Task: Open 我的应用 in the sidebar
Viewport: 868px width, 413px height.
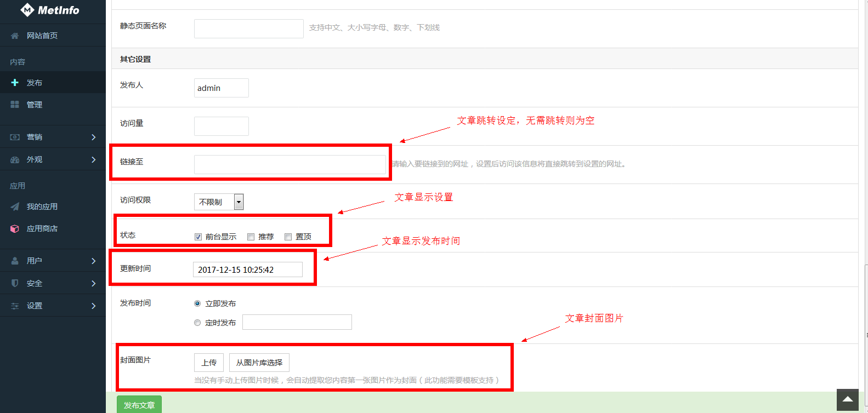Action: [x=53, y=206]
